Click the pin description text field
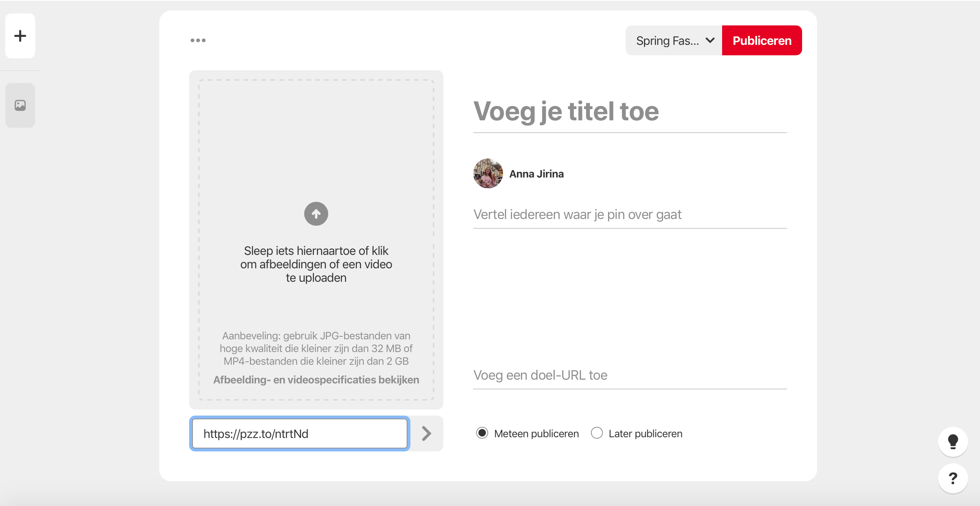This screenshot has width=980, height=506. coord(629,215)
